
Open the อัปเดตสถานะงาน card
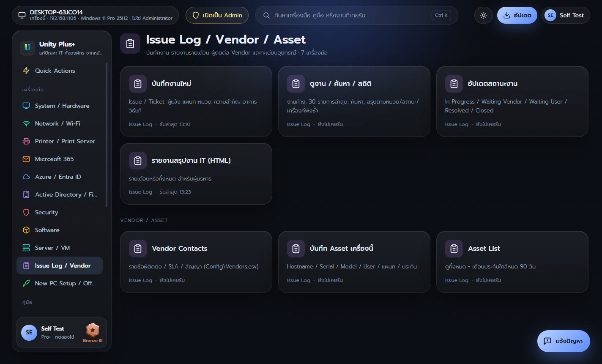(512, 101)
